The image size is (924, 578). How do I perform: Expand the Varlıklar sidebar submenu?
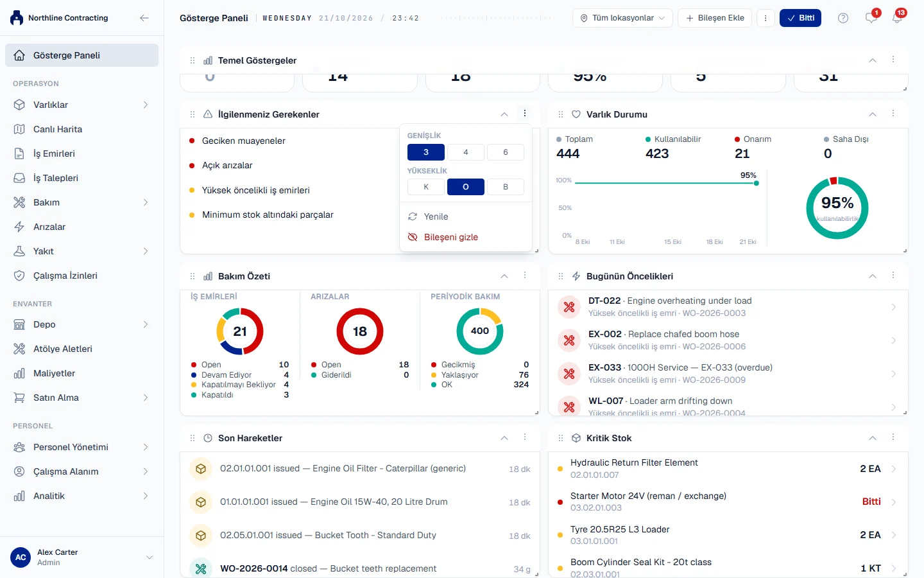coord(146,105)
